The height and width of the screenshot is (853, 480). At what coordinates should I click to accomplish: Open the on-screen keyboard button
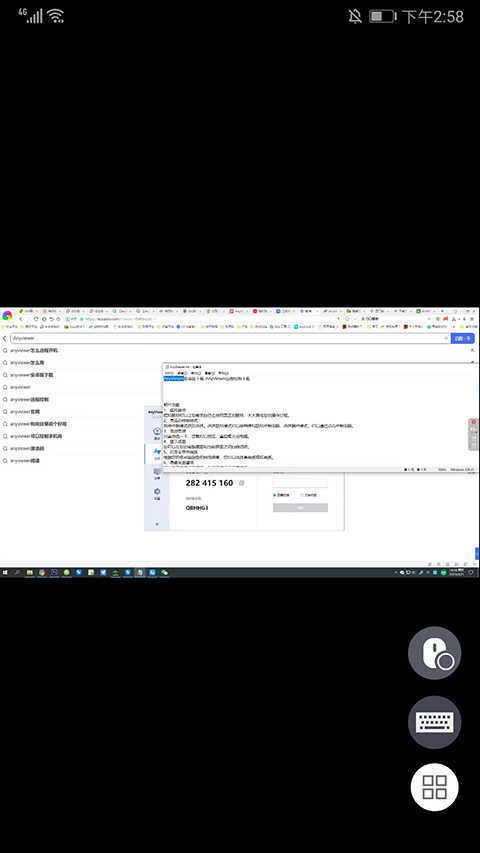coord(434,722)
